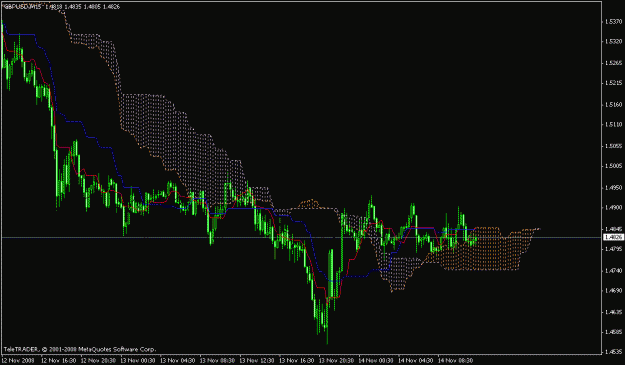Click the TeleTRADER MetaQuotes copyright text

(x=79, y=349)
